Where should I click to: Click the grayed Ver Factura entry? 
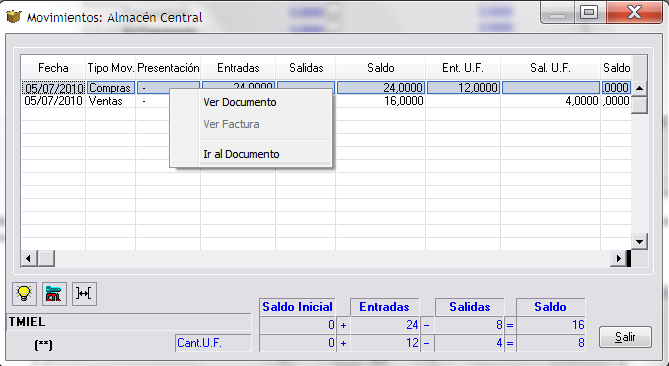231,125
